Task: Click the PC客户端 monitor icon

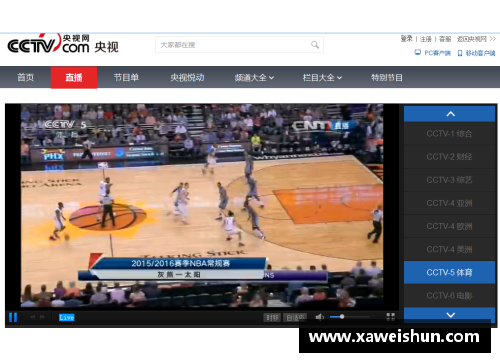Action: pos(418,53)
